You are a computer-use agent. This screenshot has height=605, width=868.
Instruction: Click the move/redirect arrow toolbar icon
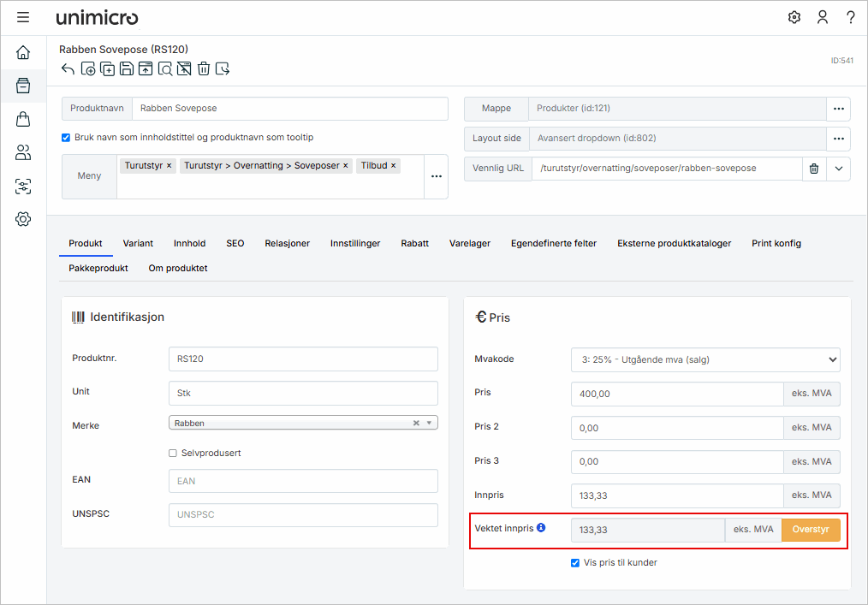223,68
